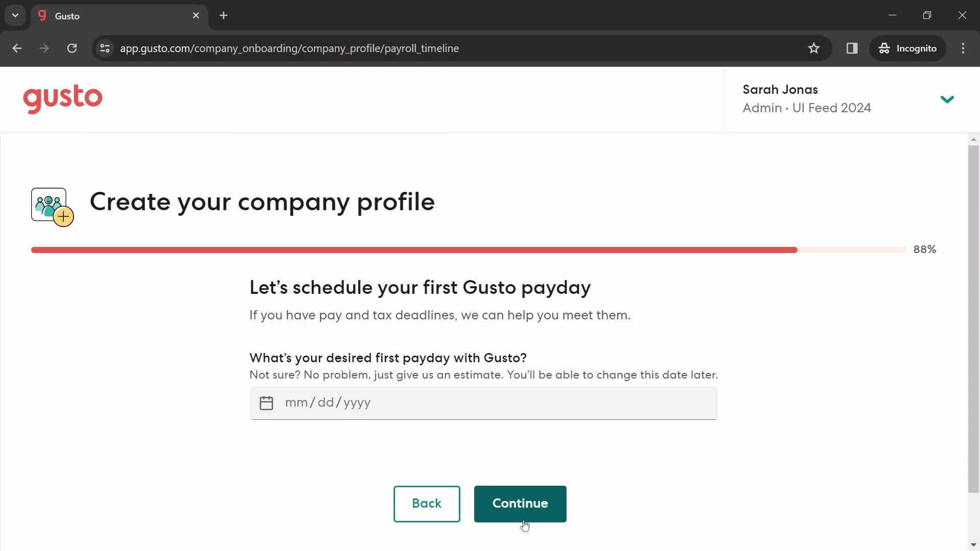The height and width of the screenshot is (551, 980).
Task: Toggle the browser sidebar panel icon
Action: point(851,48)
